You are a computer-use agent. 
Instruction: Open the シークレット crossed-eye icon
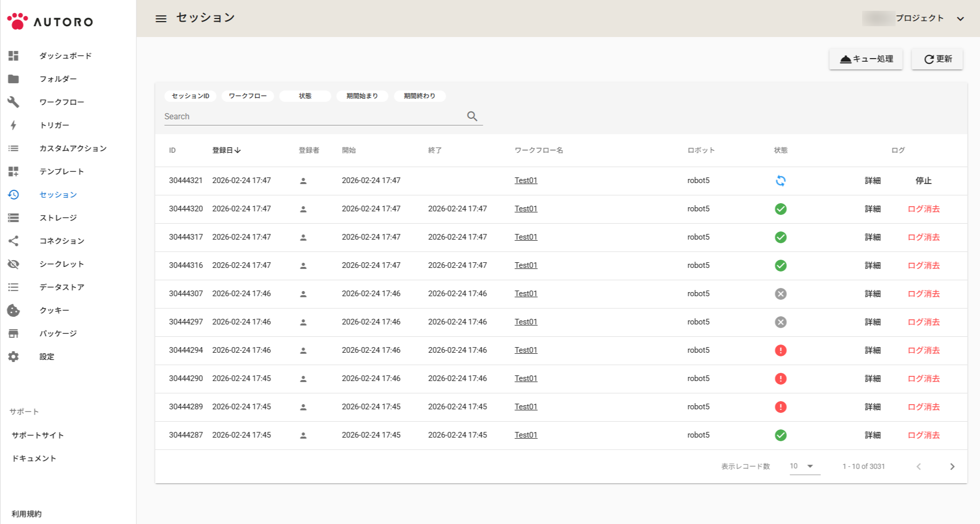(13, 264)
